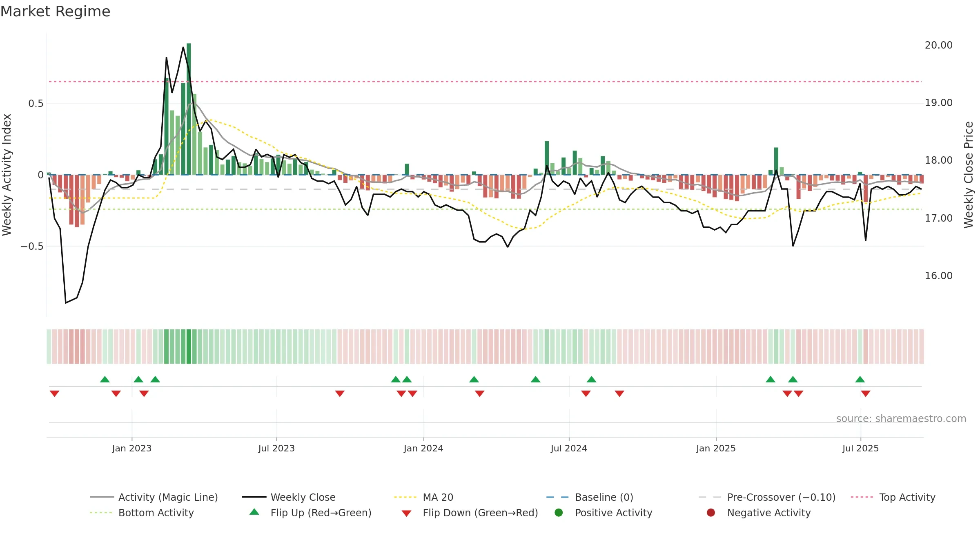Click the Weekly Close Price axis title
The height and width of the screenshot is (551, 980).
tap(969, 175)
